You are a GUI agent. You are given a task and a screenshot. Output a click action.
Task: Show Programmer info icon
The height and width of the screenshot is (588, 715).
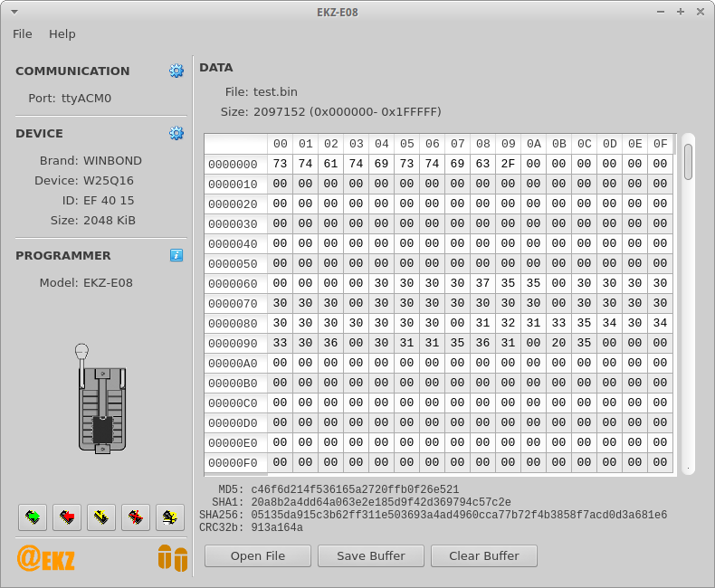pyautogui.click(x=176, y=255)
